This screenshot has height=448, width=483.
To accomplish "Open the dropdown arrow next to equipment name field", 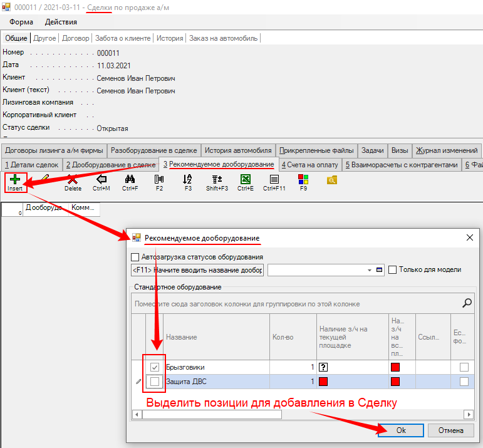I will 370,270.
